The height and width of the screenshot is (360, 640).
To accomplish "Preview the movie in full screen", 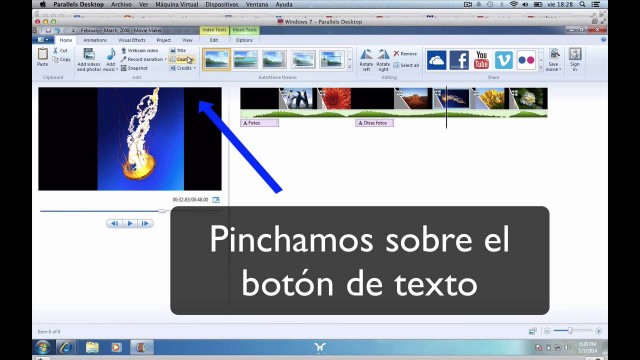I will pyautogui.click(x=216, y=200).
